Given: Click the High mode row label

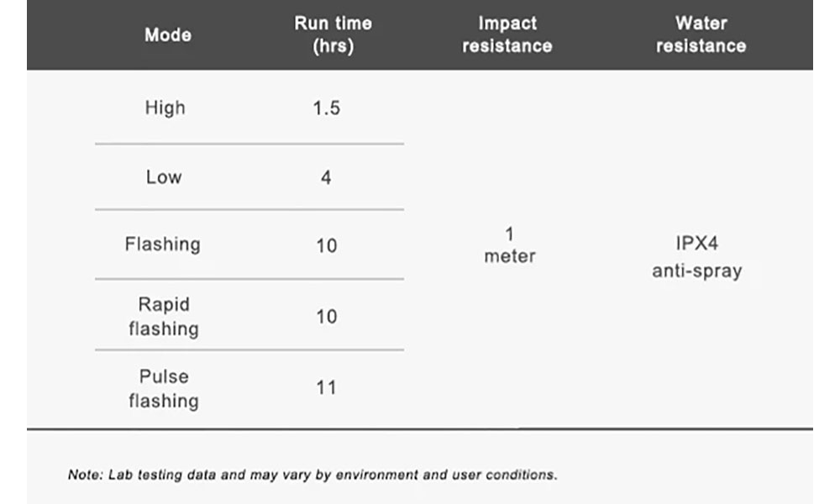Looking at the screenshot, I should (x=165, y=108).
